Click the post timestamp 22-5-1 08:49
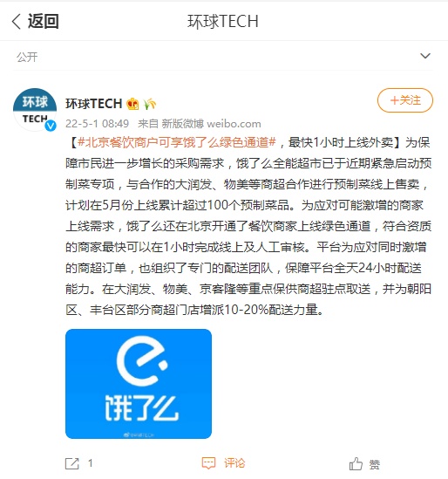The image size is (448, 479). pos(97,124)
